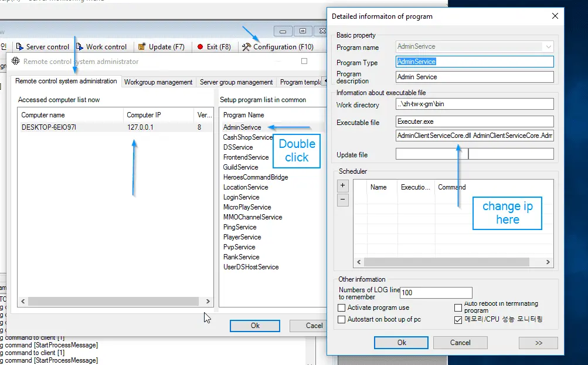Click Ok in Detailed information dialog
The image size is (588, 365).
point(401,343)
